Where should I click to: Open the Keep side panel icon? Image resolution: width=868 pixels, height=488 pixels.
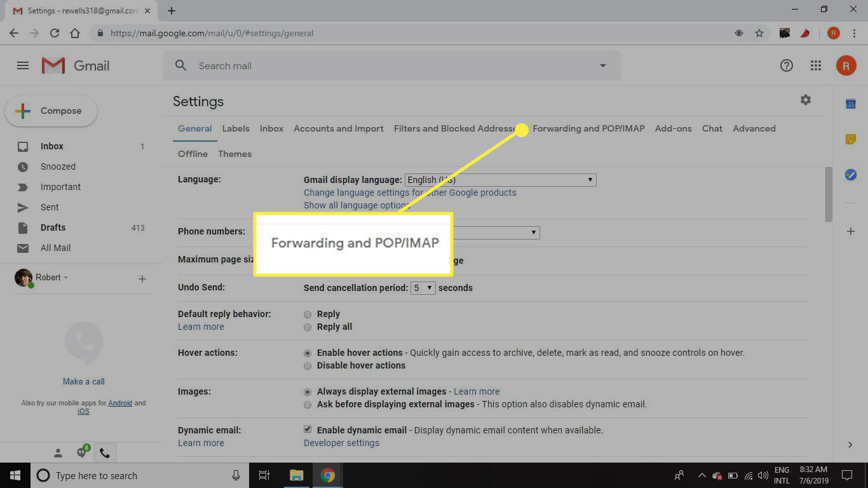(x=851, y=139)
